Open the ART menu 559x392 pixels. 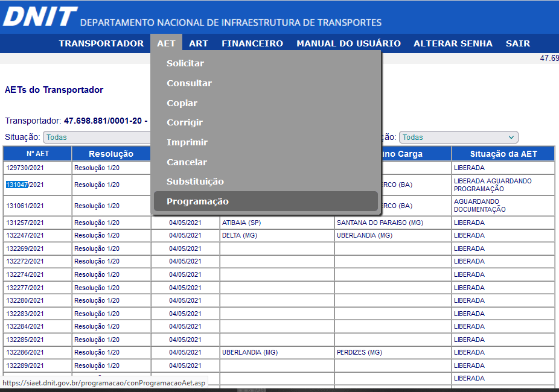(x=198, y=43)
